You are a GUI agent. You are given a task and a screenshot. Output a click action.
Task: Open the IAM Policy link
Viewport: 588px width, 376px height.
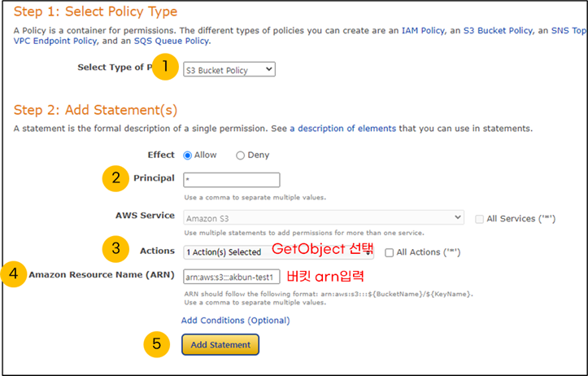tap(424, 31)
